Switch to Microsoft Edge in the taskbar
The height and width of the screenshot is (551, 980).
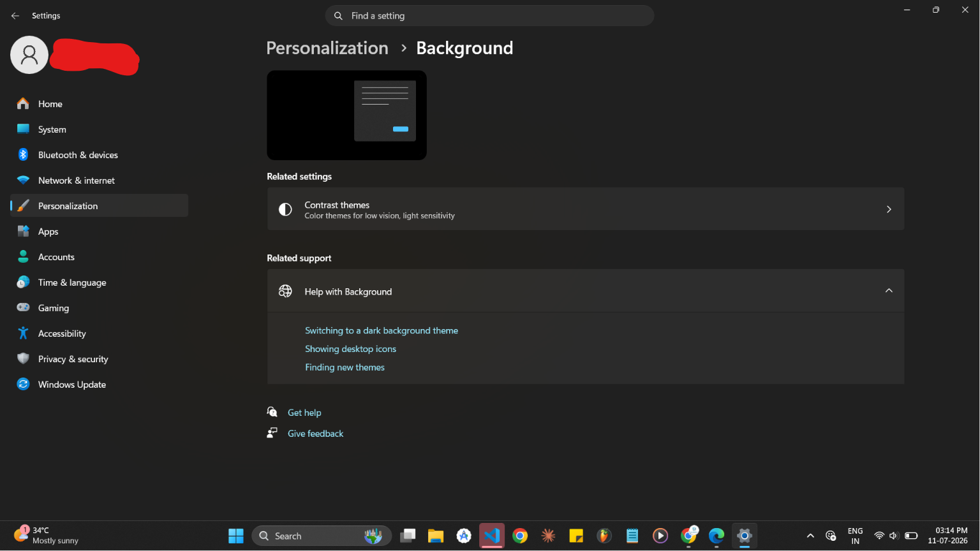click(716, 536)
